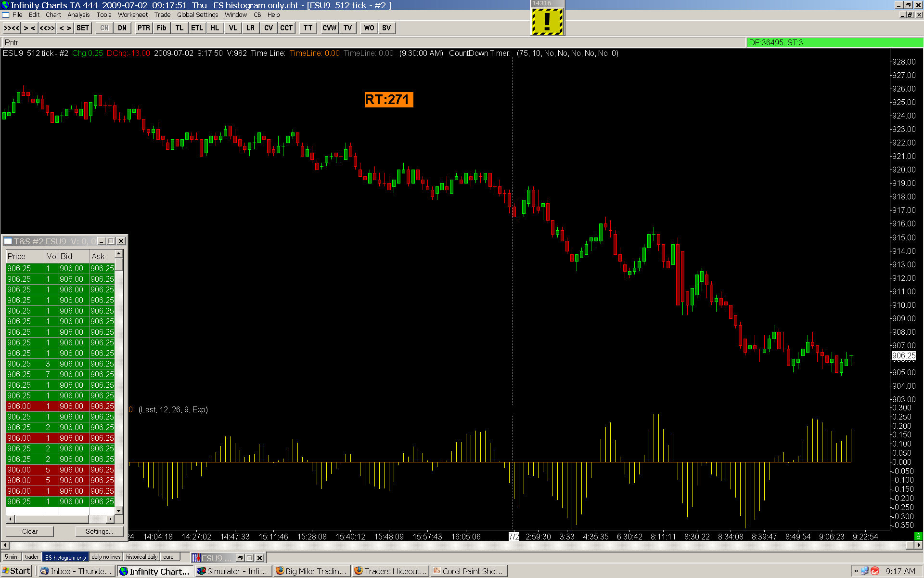
Task: Open Simulator - Infinity from taskbar
Action: click(x=233, y=571)
